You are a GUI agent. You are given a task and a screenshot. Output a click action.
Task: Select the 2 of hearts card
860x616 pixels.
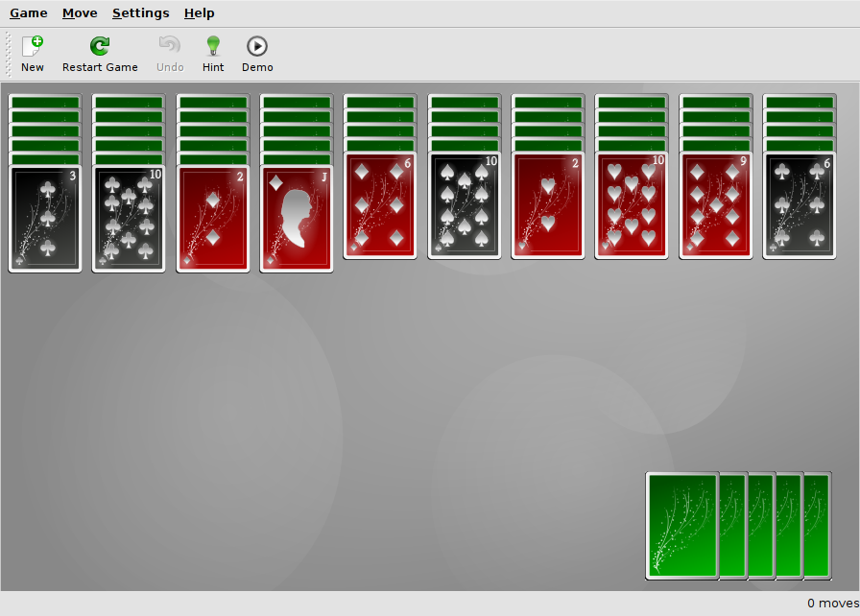(548, 205)
